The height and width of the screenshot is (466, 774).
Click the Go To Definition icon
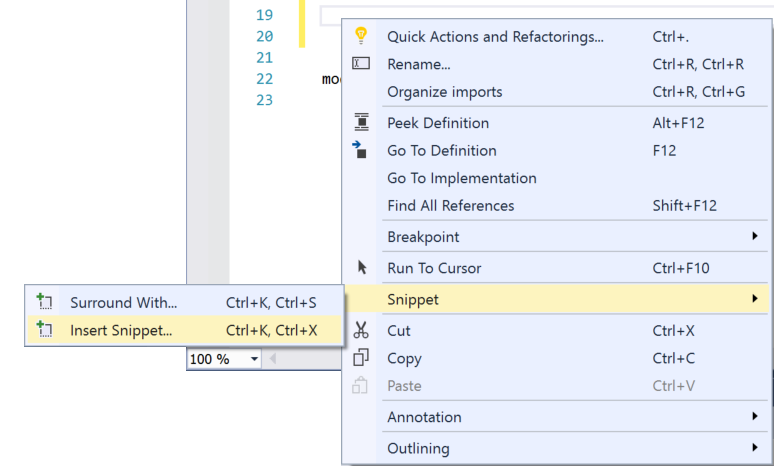[362, 150]
